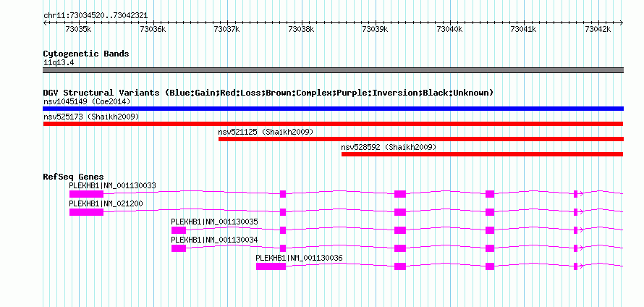Select the gray 11q13.4 cytogenetic band bar
644x307 pixels.
point(333,70)
